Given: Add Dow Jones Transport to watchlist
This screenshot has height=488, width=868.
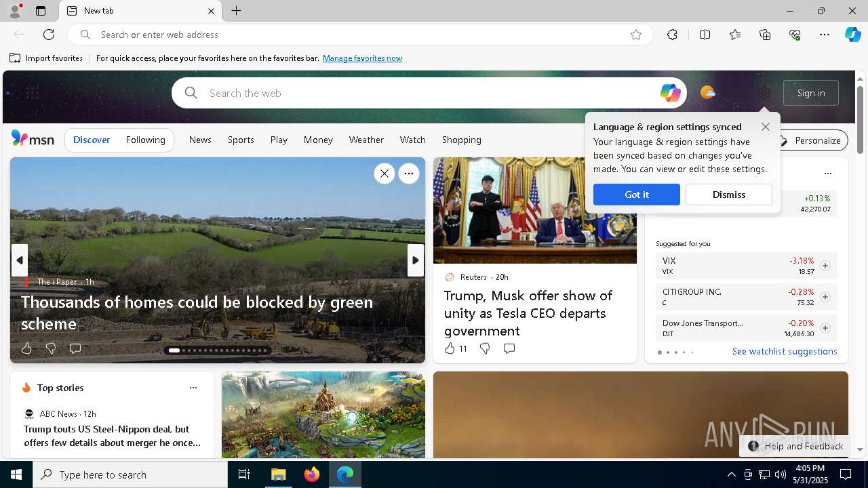Looking at the screenshot, I should pos(825,328).
